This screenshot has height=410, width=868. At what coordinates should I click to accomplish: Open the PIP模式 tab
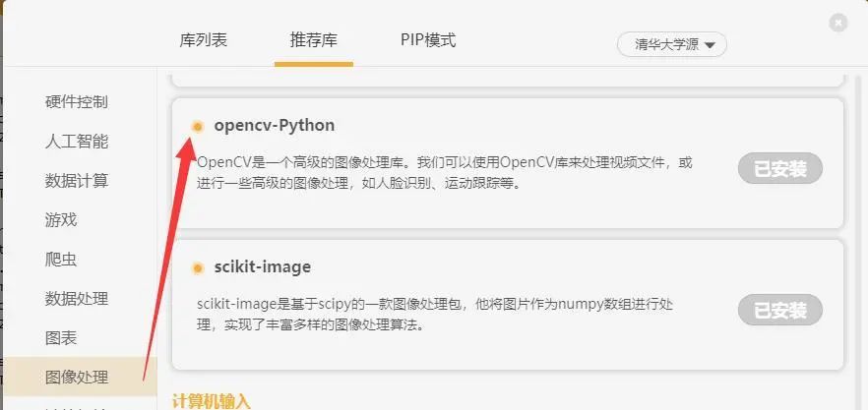[428, 40]
